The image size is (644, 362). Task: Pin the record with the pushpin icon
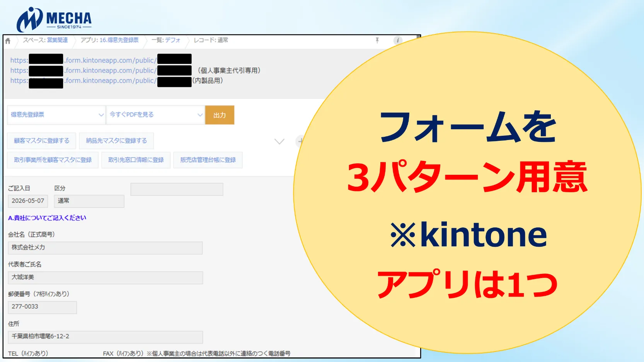[377, 40]
